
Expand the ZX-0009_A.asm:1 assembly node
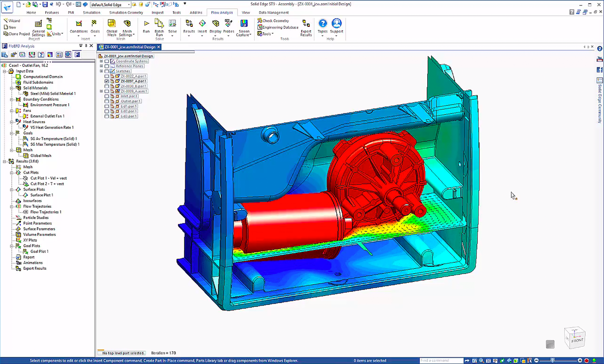click(x=101, y=91)
